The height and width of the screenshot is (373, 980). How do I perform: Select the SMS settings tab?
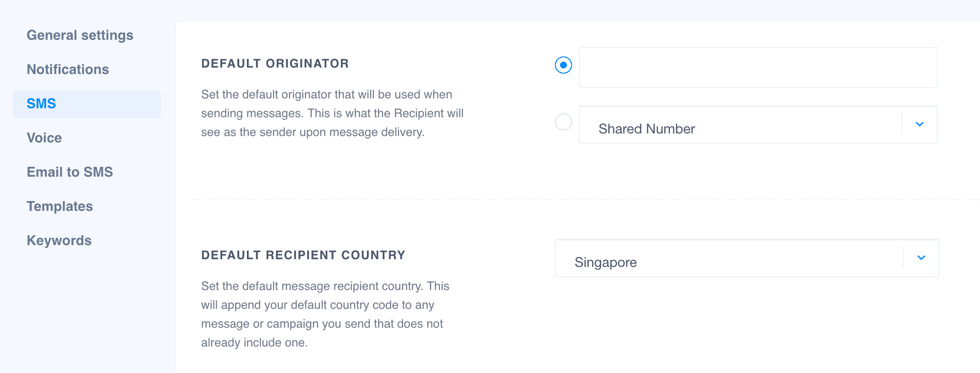click(x=41, y=104)
